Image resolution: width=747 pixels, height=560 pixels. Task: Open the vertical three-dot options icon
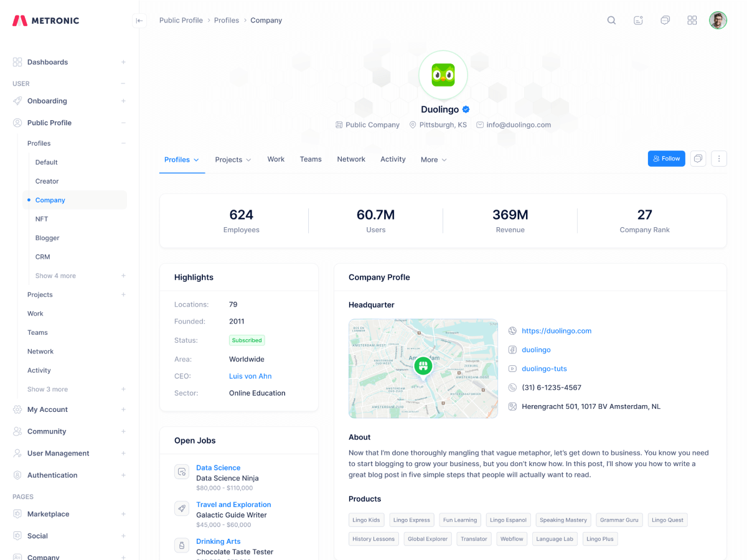(719, 159)
